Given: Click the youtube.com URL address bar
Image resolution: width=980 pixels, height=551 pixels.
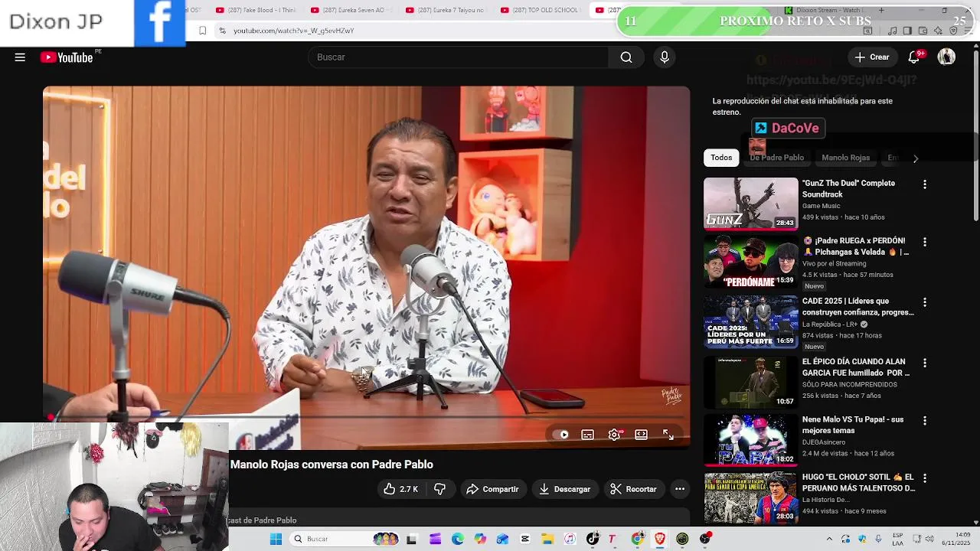Looking at the screenshot, I should coord(293,31).
